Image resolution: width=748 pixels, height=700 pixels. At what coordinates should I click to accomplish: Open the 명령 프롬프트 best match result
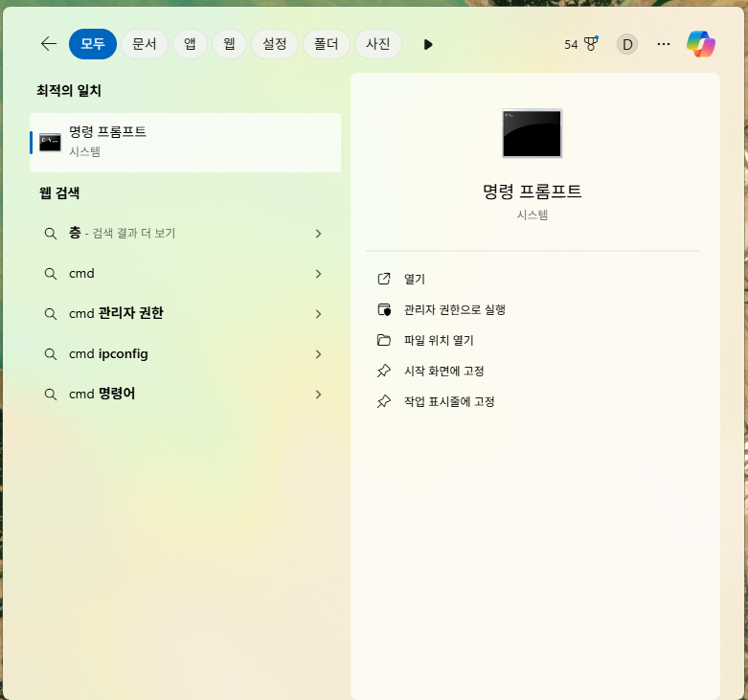point(185,142)
